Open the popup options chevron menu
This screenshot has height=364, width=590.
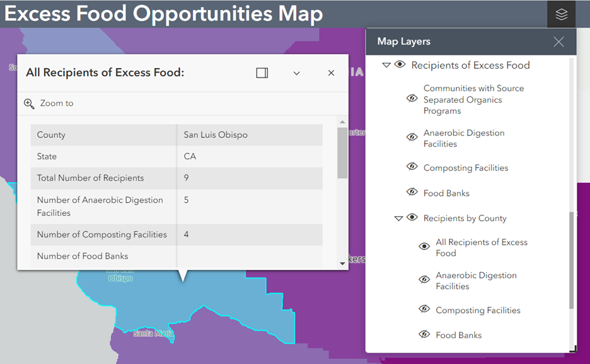pyautogui.click(x=296, y=72)
